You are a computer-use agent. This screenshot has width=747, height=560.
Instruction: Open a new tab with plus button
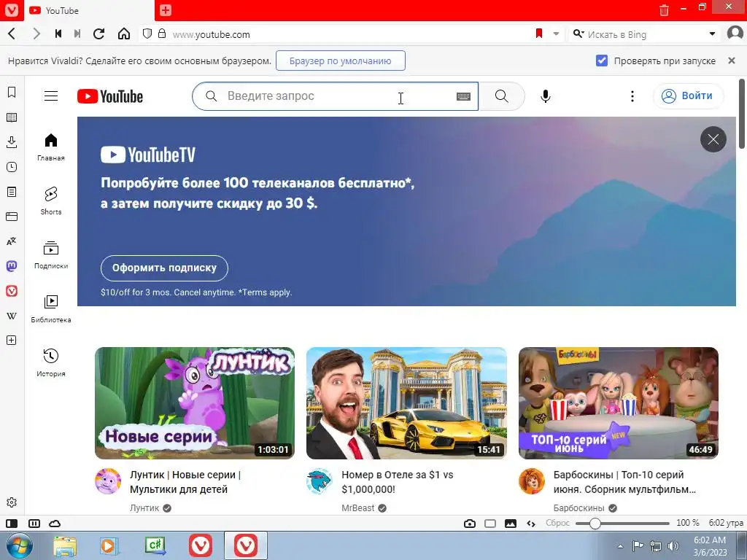coord(166,10)
